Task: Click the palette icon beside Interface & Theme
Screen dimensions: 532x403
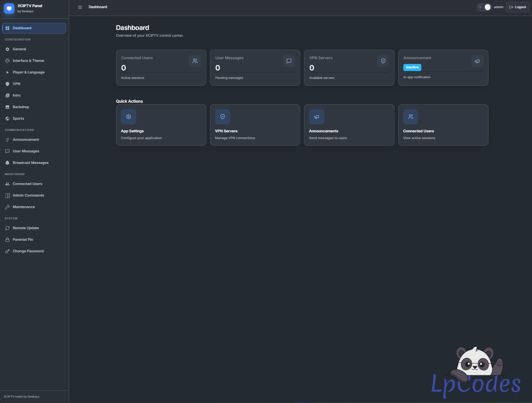Action: (x=7, y=61)
